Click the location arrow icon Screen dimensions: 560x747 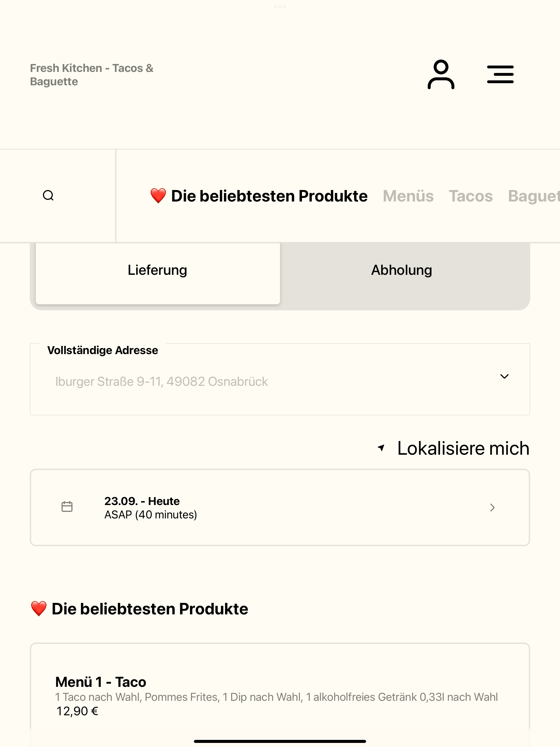pyautogui.click(x=381, y=448)
